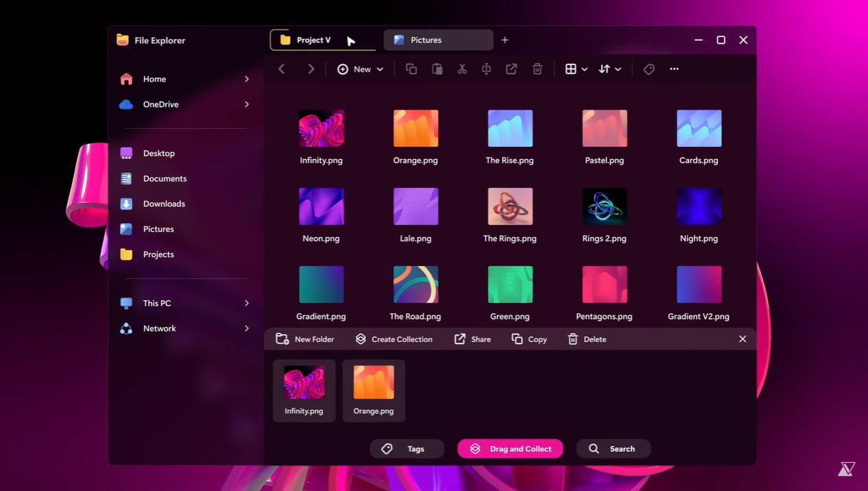This screenshot has height=491, width=868.
Task: Click the trash Delete icon in top toolbar
Action: click(x=538, y=69)
